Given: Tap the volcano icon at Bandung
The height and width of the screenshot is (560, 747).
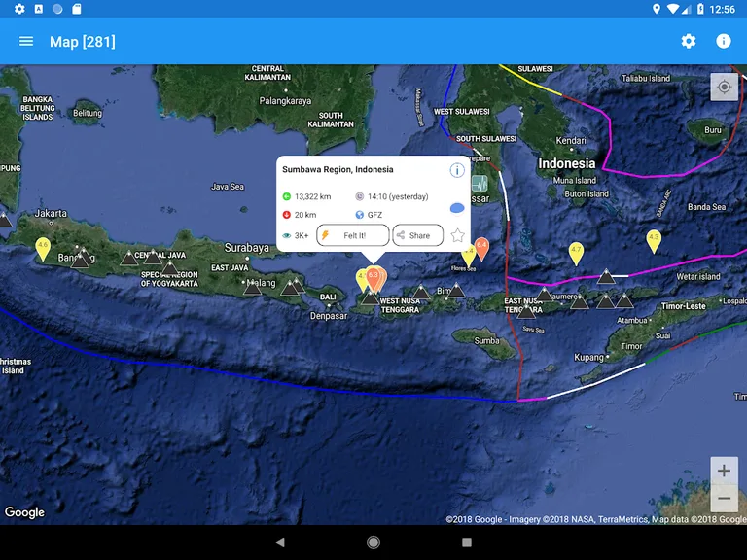Looking at the screenshot, I should (80, 260).
